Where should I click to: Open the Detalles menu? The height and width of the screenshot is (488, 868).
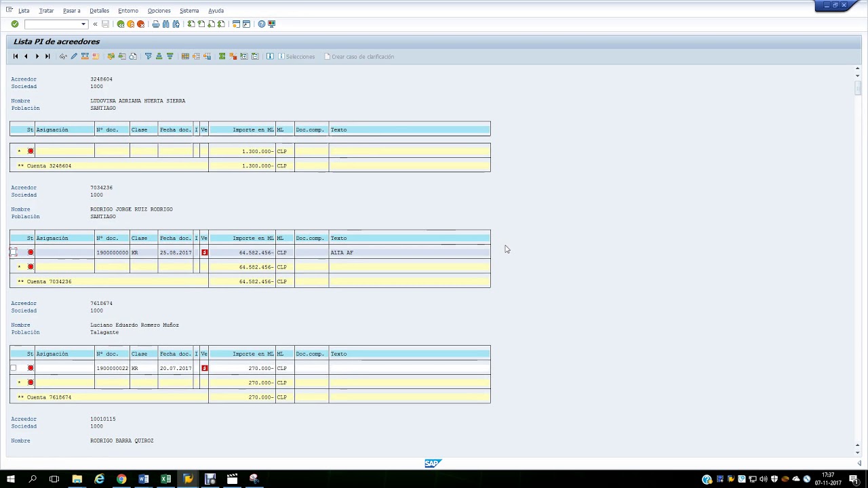[99, 11]
